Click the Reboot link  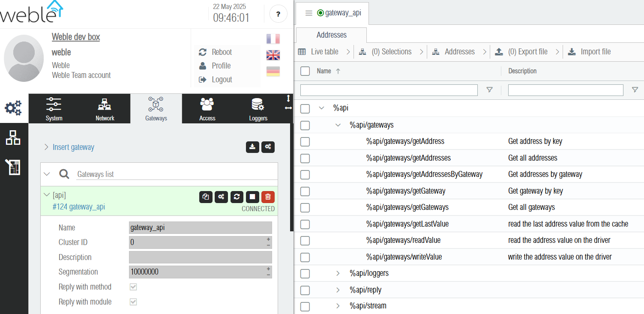point(222,52)
